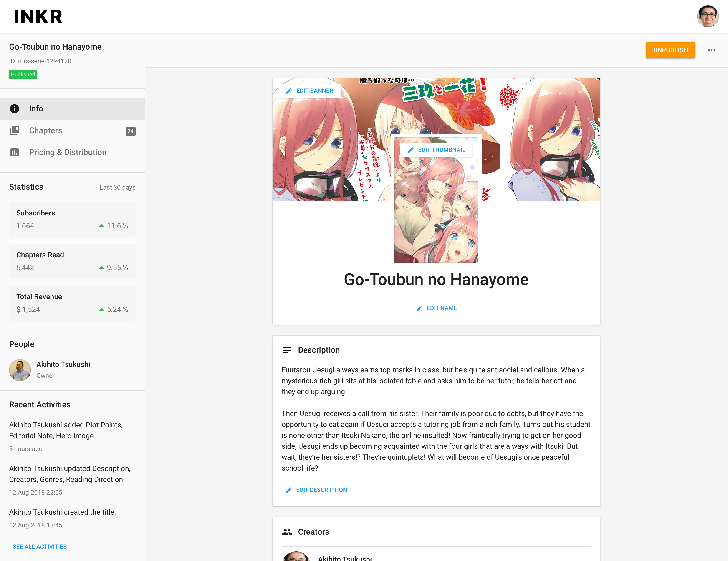728x561 pixels.
Task: Click the Description lines icon
Action: click(287, 350)
